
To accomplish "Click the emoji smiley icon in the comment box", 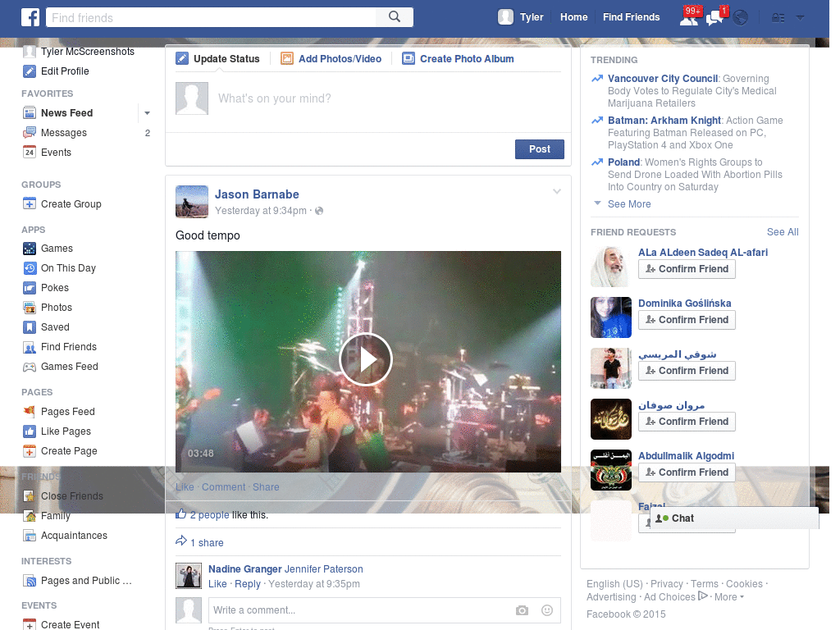I will [x=547, y=610].
